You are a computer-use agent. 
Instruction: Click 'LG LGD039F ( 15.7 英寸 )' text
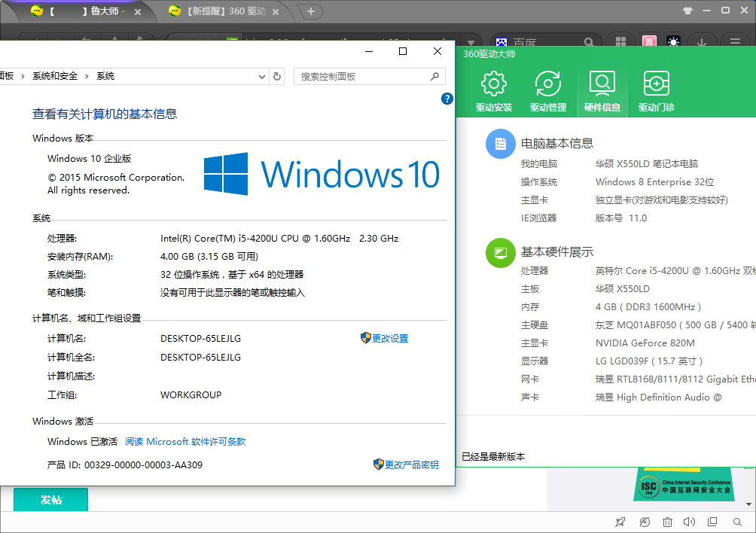(649, 361)
